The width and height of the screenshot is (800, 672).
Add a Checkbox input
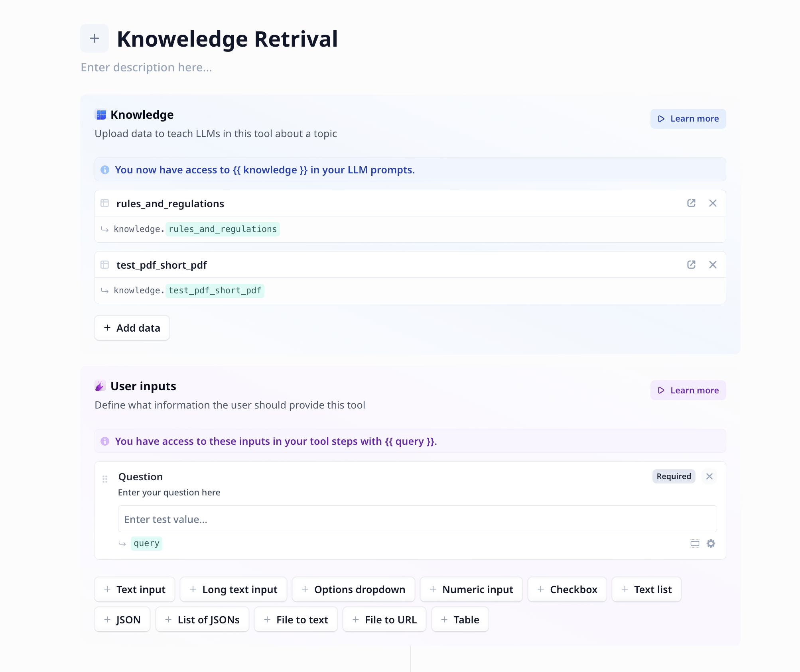pos(567,589)
